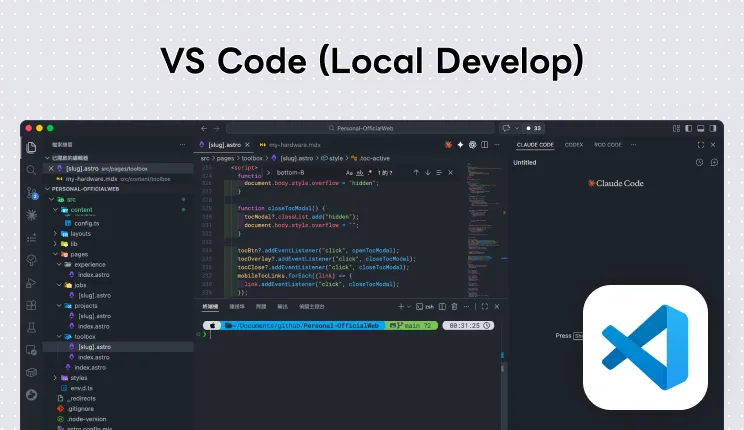
Task: Open Customize Layout button
Action: [676, 128]
